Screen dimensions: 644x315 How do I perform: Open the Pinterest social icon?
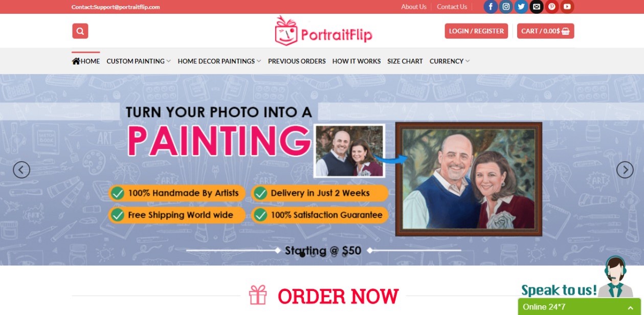[x=552, y=7]
